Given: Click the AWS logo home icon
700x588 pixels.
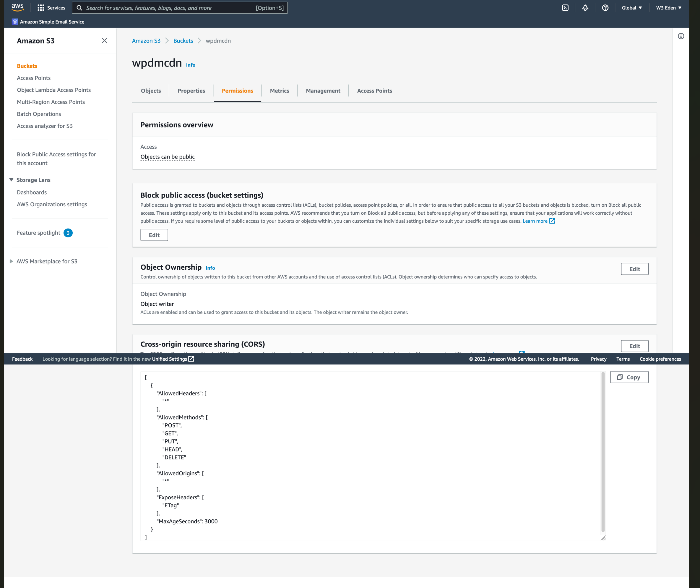Looking at the screenshot, I should pos(17,7).
